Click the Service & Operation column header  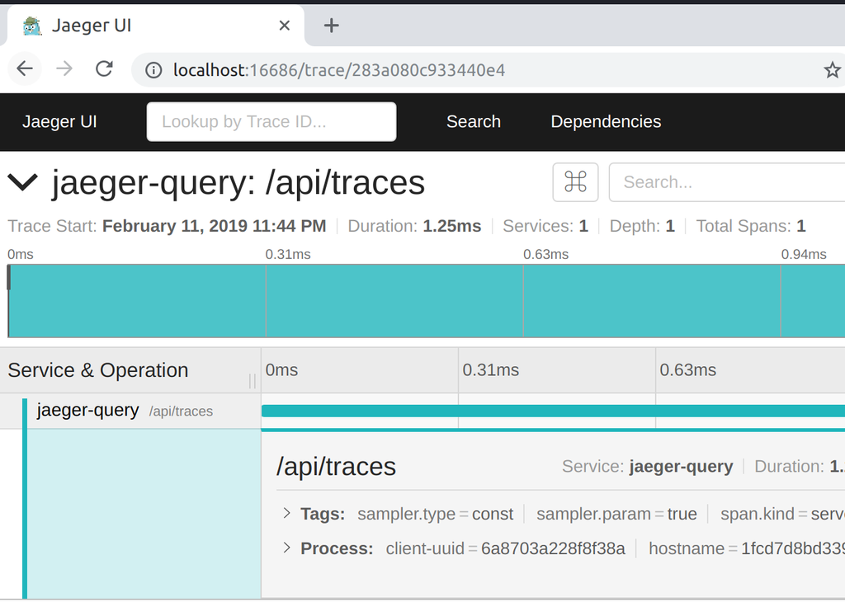98,370
